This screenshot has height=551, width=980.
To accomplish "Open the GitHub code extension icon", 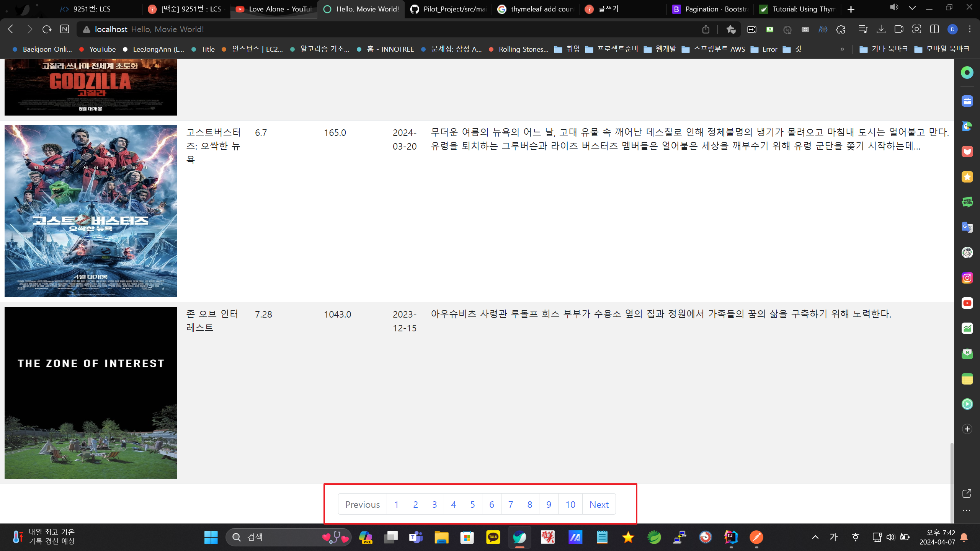I will click(823, 29).
